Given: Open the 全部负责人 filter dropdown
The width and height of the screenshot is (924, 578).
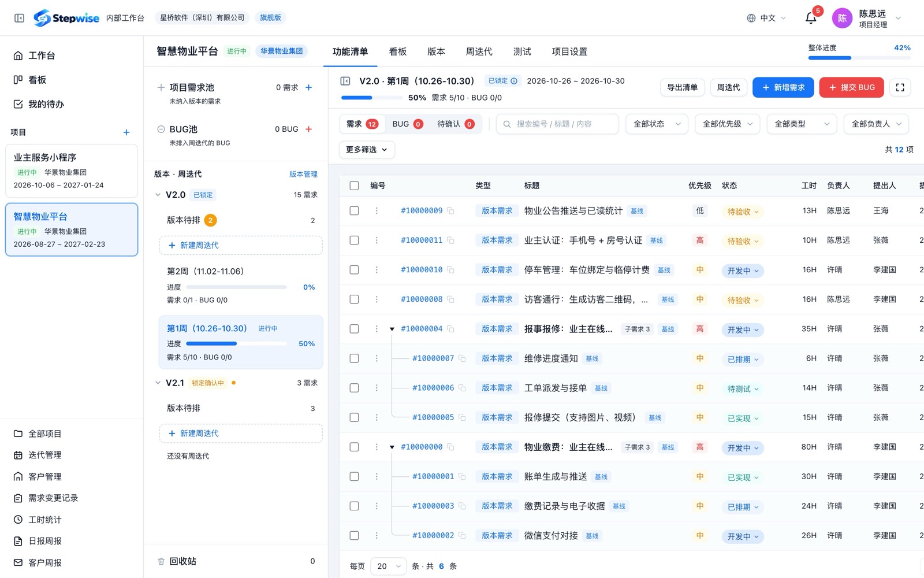Looking at the screenshot, I should 876,124.
